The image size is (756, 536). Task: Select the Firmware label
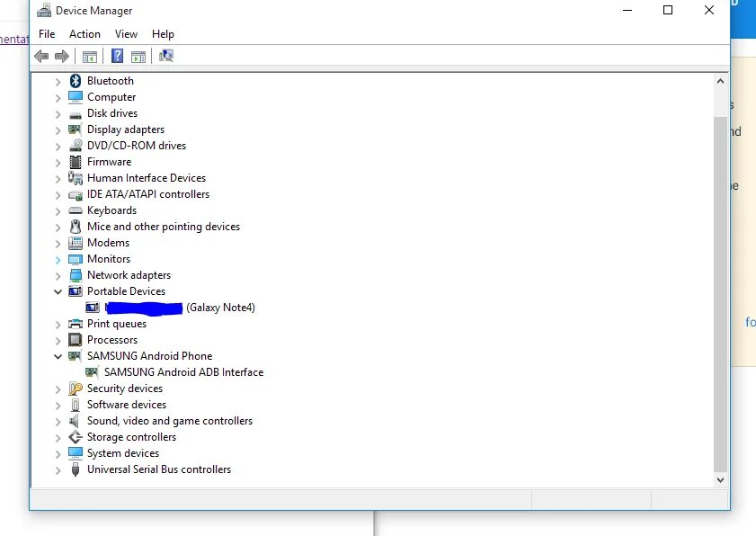(109, 162)
